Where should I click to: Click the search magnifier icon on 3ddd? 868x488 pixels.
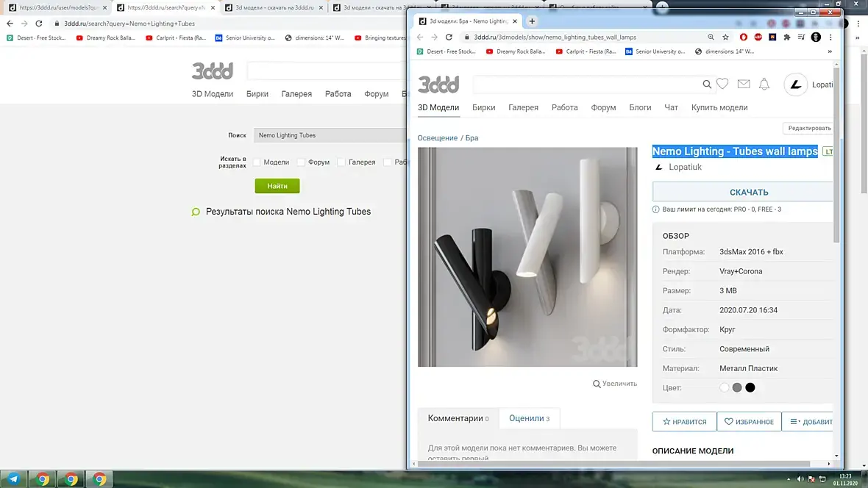707,84
